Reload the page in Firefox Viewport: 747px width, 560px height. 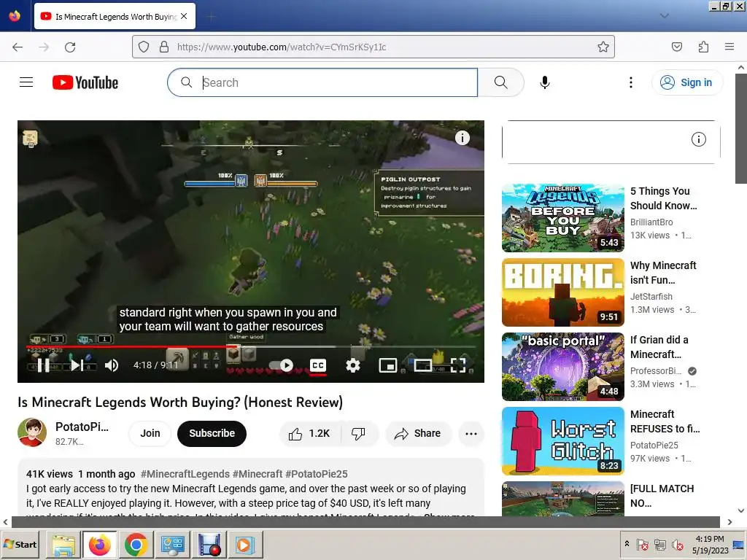(x=70, y=47)
